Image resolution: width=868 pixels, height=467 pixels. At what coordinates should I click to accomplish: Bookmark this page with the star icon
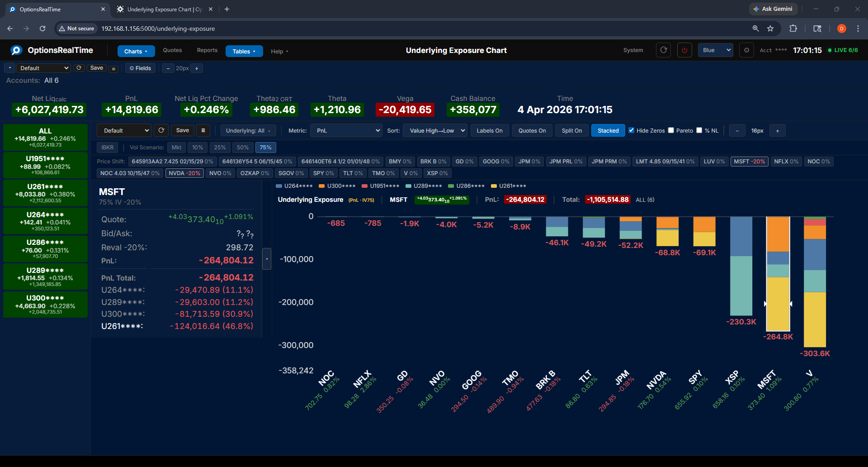pos(770,29)
